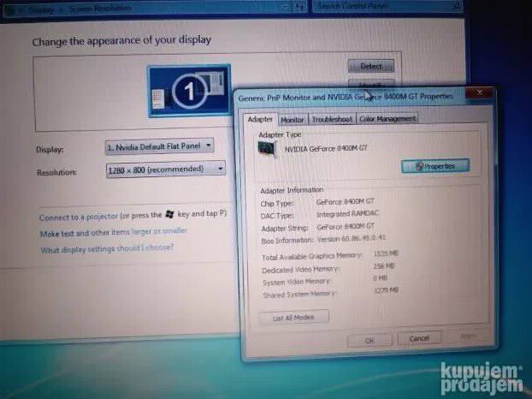The height and width of the screenshot is (399, 532).
Task: Click the shield icon on Properties button
Action: point(419,166)
